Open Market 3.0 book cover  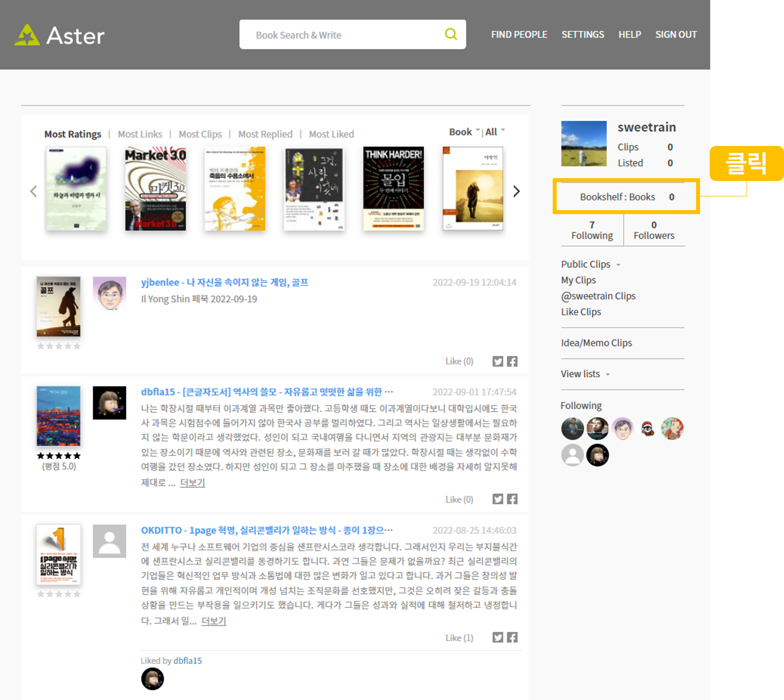pos(155,189)
